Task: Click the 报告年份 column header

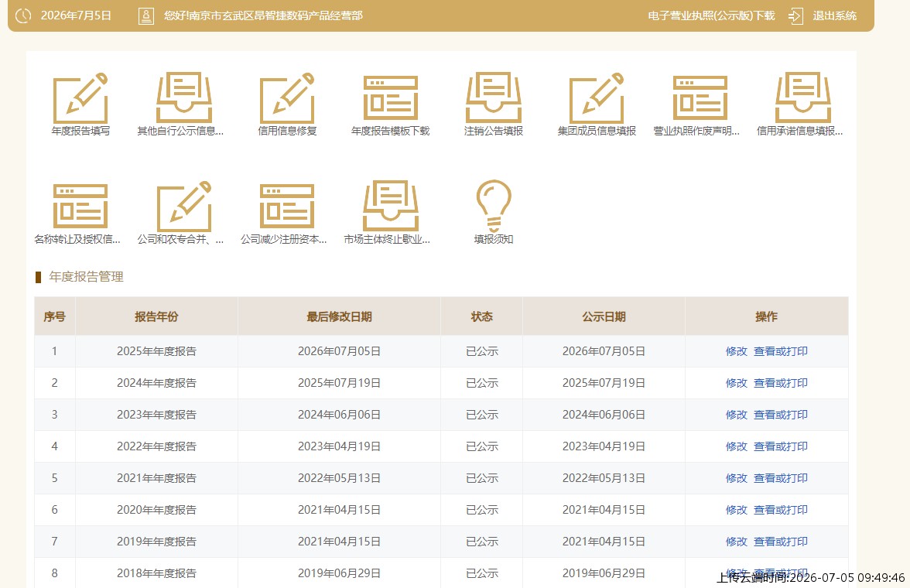Action: [156, 316]
